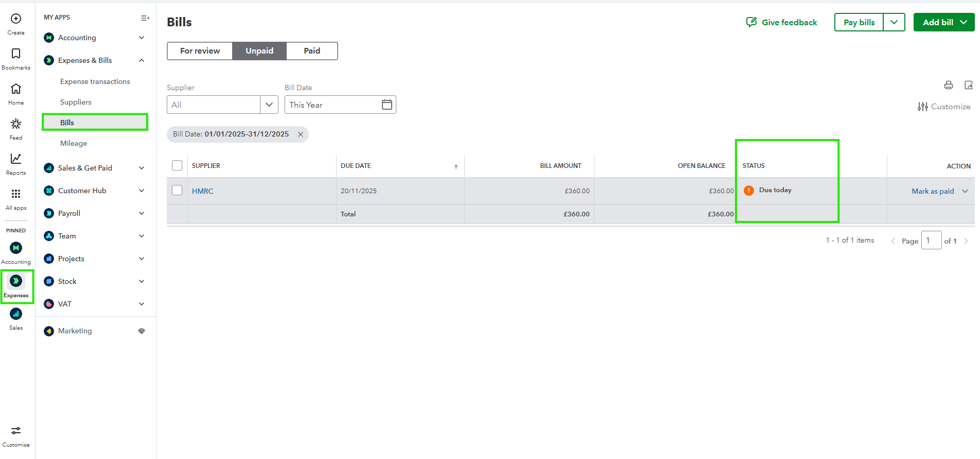Click the Stock app icon
The width and height of the screenshot is (980, 459).
(x=49, y=281)
